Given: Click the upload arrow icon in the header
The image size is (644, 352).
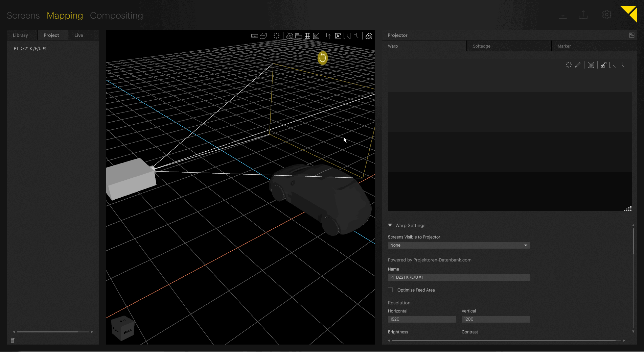Looking at the screenshot, I should pos(583,15).
